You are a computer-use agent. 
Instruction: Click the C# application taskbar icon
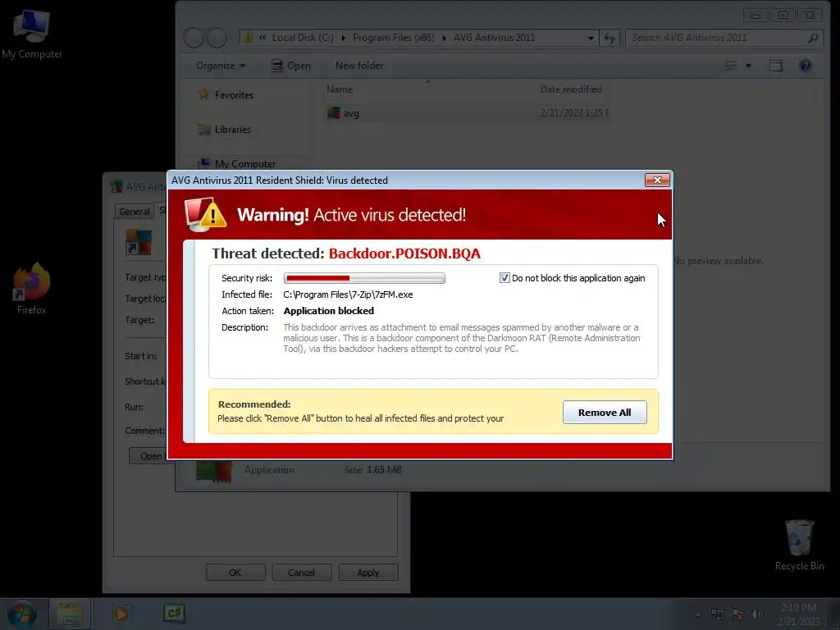(175, 614)
